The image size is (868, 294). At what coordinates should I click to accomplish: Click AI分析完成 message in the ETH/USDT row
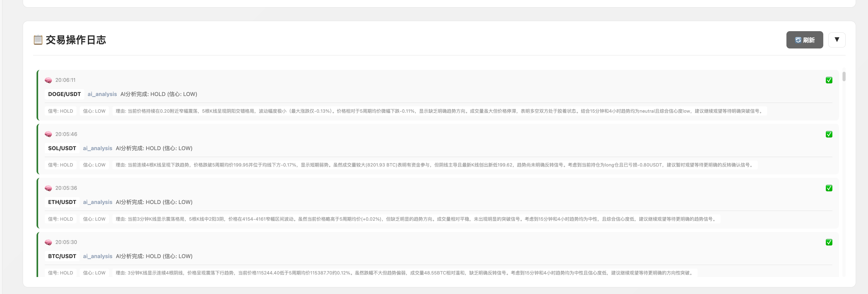154,202
